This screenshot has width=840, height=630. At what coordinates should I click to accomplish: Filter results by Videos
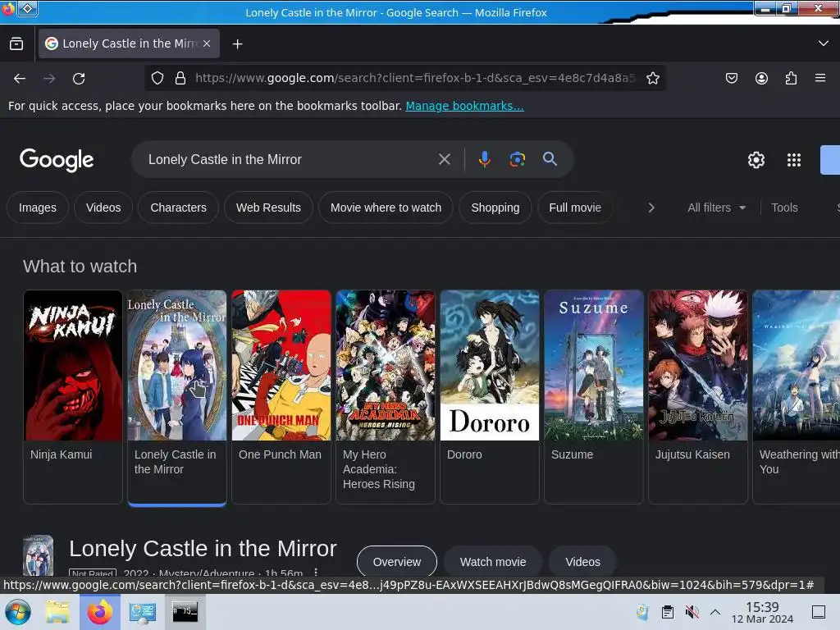coord(103,208)
